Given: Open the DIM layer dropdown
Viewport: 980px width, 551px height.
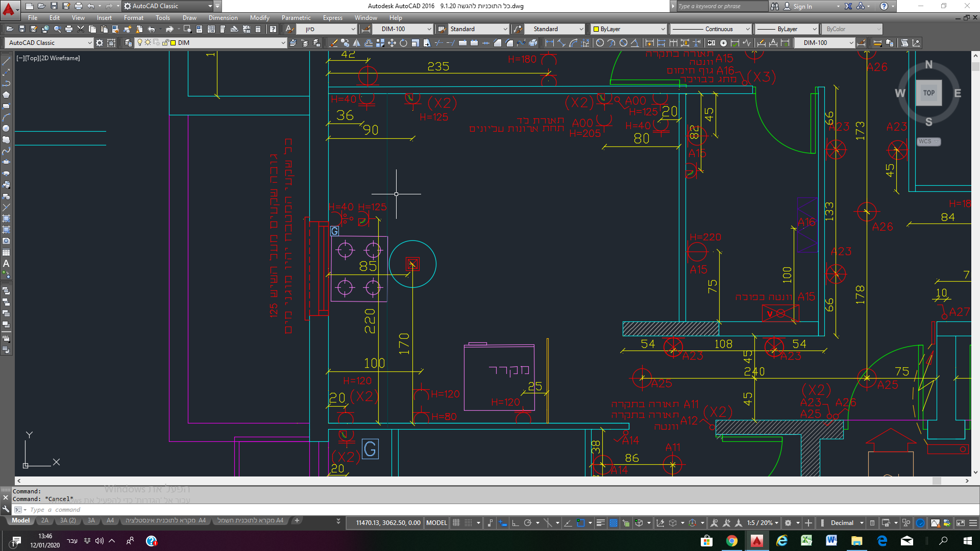Looking at the screenshot, I should click(210, 43).
